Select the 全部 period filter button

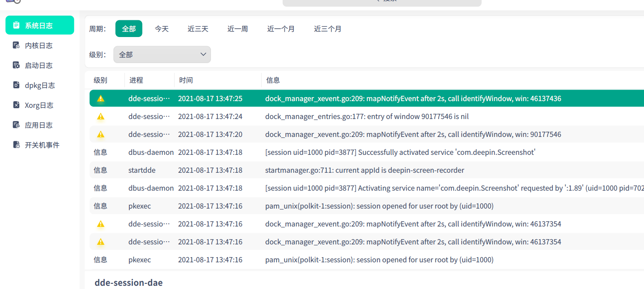pyautogui.click(x=129, y=29)
